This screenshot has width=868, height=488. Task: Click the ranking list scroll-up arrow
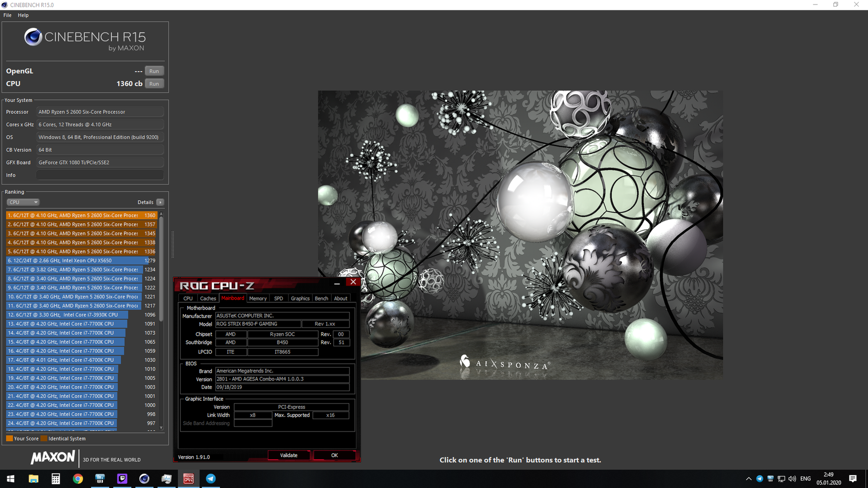pyautogui.click(x=161, y=214)
